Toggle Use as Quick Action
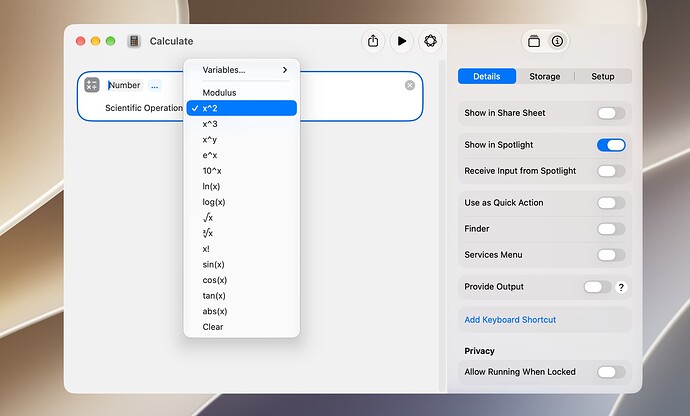The image size is (690, 416). coord(611,203)
